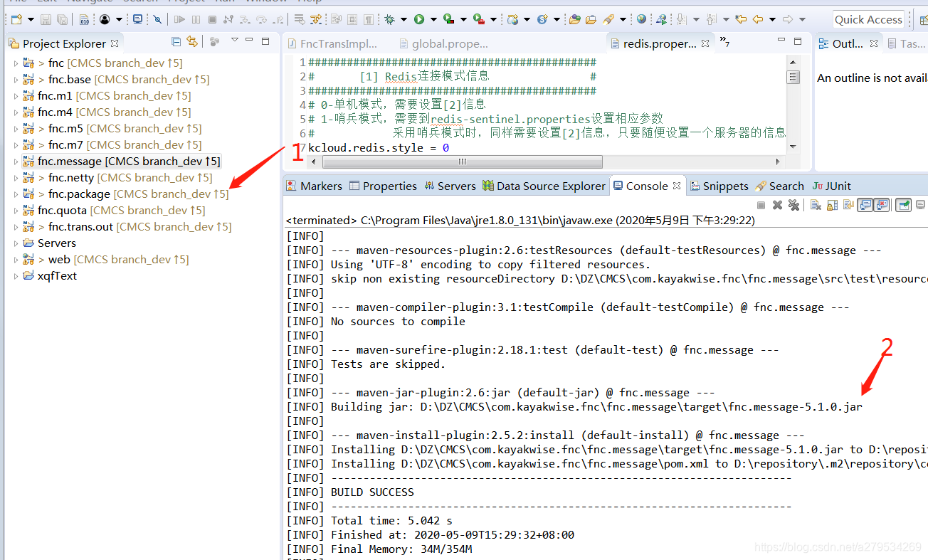The height and width of the screenshot is (560, 928).
Task: Click the Terminate icon in main toolbar
Action: pos(212,19)
